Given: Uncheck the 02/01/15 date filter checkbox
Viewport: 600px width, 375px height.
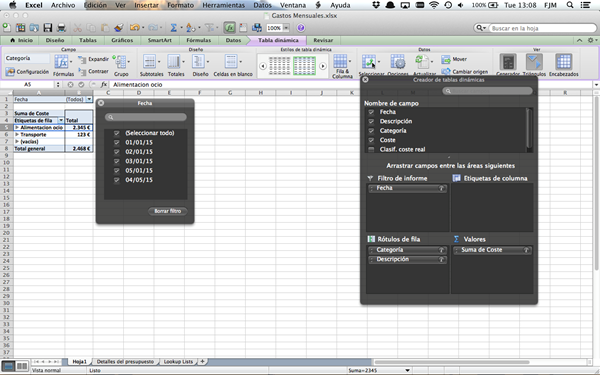Looking at the screenshot, I should [x=117, y=152].
